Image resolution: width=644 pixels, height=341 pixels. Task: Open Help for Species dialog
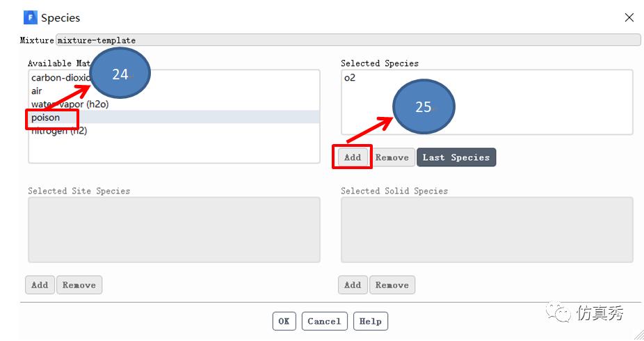370,321
